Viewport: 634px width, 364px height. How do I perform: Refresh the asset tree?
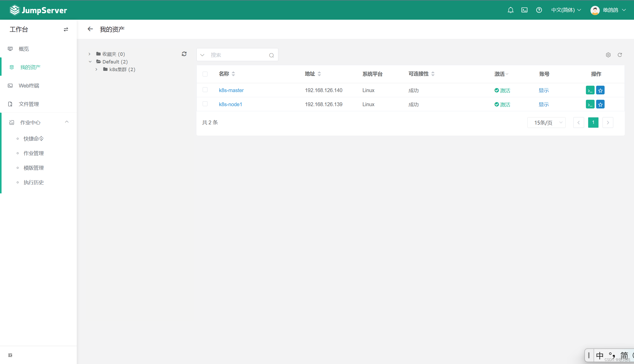click(x=184, y=54)
